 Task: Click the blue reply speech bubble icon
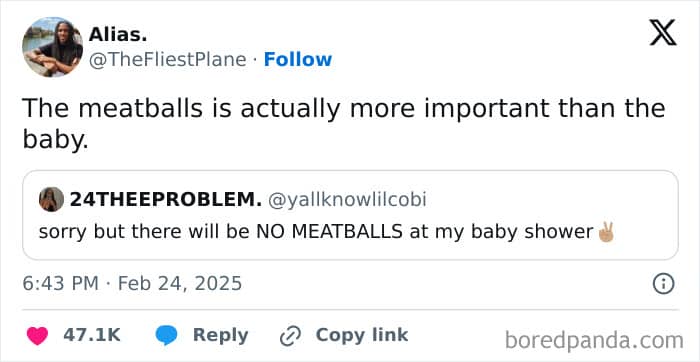click(167, 336)
